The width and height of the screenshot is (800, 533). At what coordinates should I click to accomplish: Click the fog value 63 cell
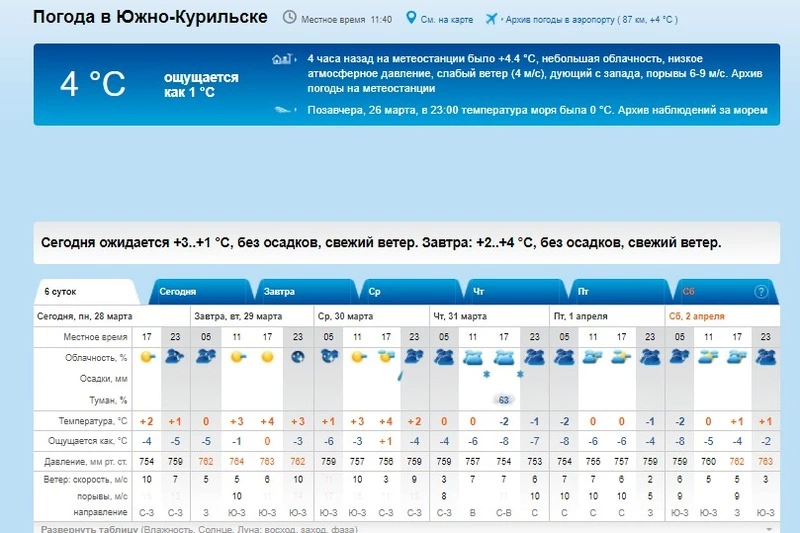click(504, 400)
